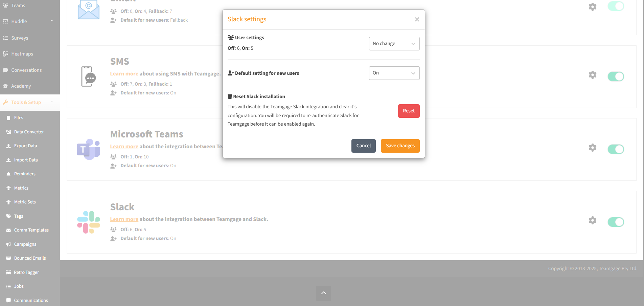
Task: Open Data Converter in the sidebar
Action: pos(29,132)
